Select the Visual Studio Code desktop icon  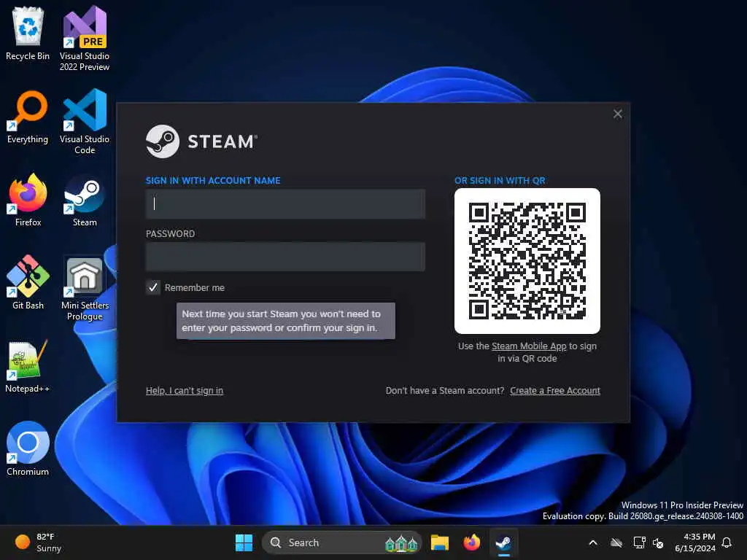click(85, 122)
